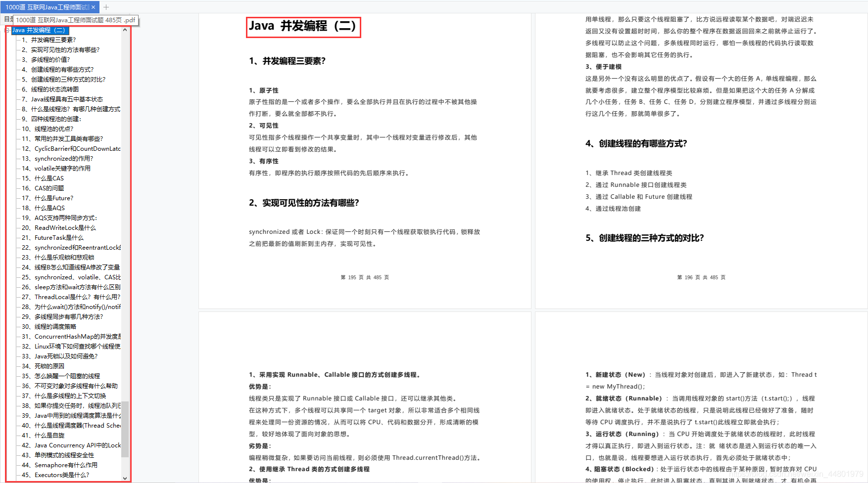Open outline item 17、什么是Future?
Viewport: 868px width, 483px height.
[x=48, y=198]
